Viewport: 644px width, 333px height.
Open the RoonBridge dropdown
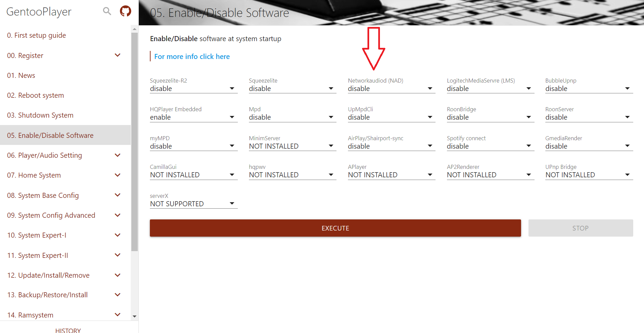tap(490, 117)
